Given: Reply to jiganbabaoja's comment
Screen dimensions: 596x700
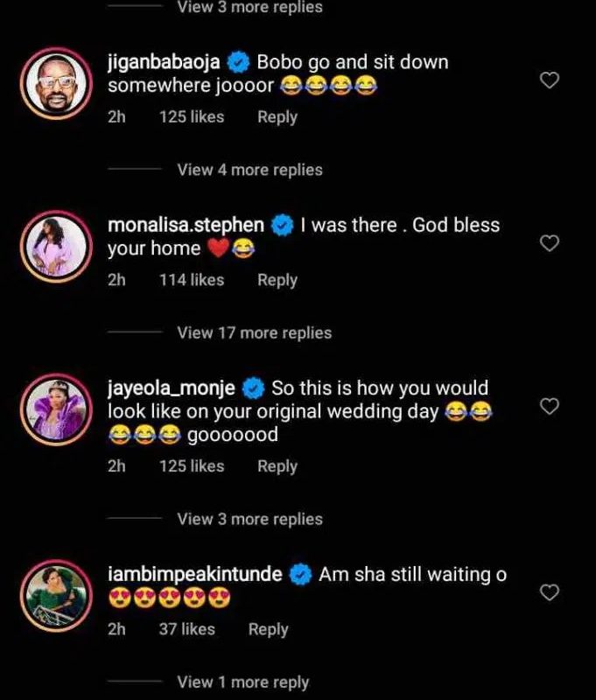Looking at the screenshot, I should (x=277, y=116).
